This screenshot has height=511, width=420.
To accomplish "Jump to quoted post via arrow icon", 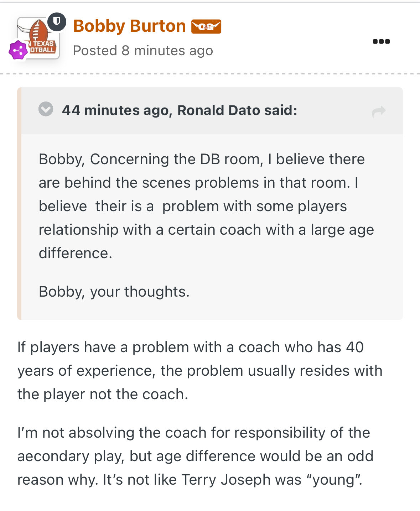I will click(x=379, y=111).
